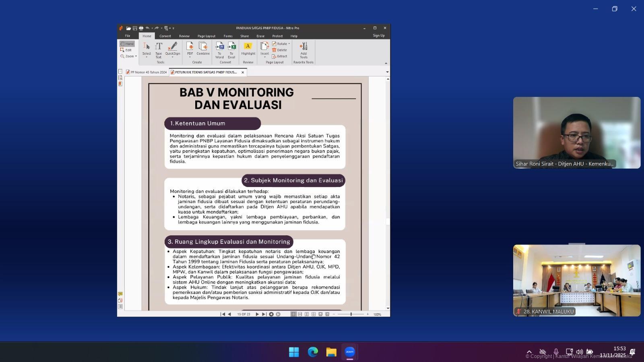Click the To Excel conversion icon

(231, 48)
